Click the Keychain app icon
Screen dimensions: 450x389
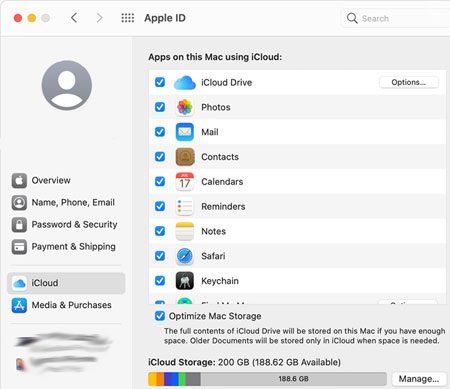185,281
